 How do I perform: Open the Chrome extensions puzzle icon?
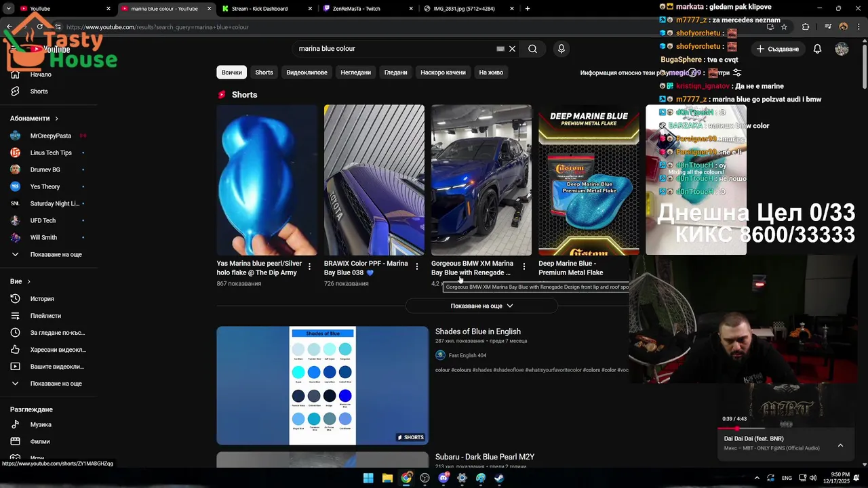coord(806,27)
